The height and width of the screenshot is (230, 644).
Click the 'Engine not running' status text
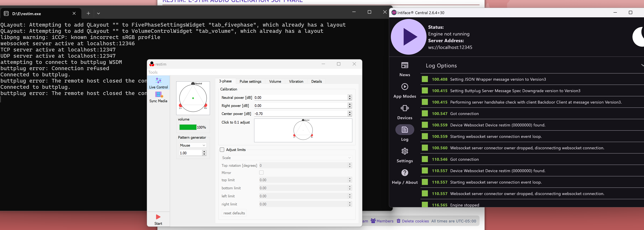click(449, 34)
